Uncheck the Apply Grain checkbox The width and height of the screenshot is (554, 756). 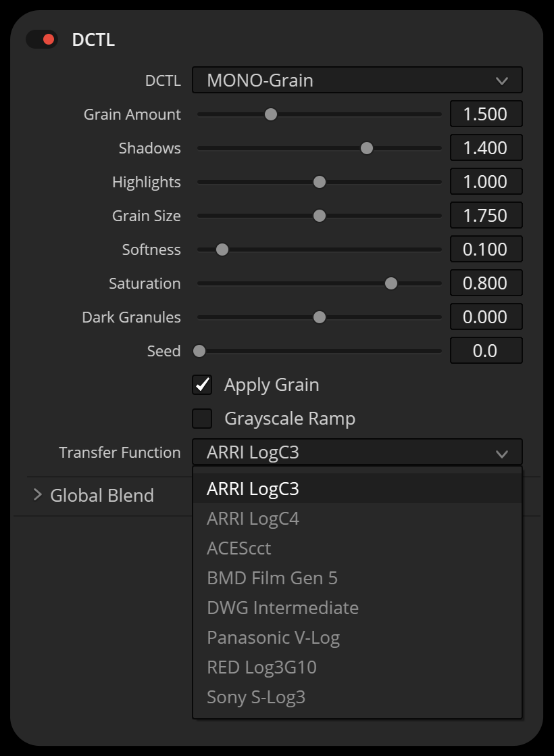202,385
